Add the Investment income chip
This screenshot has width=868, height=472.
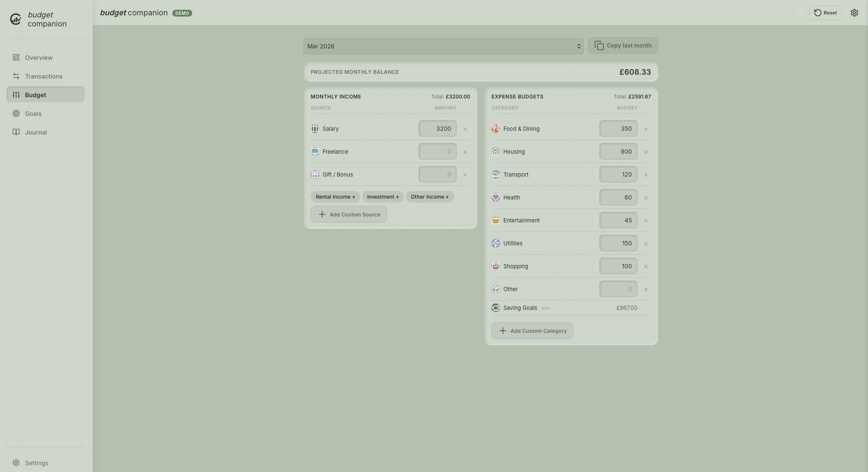382,197
